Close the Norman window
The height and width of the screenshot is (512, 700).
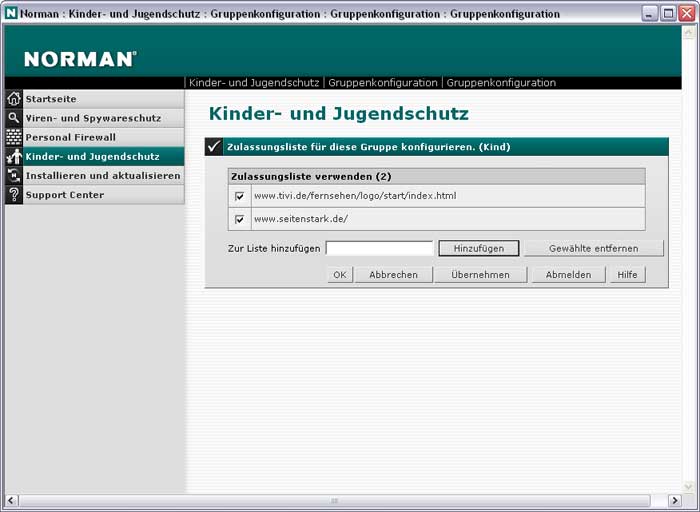pos(687,13)
